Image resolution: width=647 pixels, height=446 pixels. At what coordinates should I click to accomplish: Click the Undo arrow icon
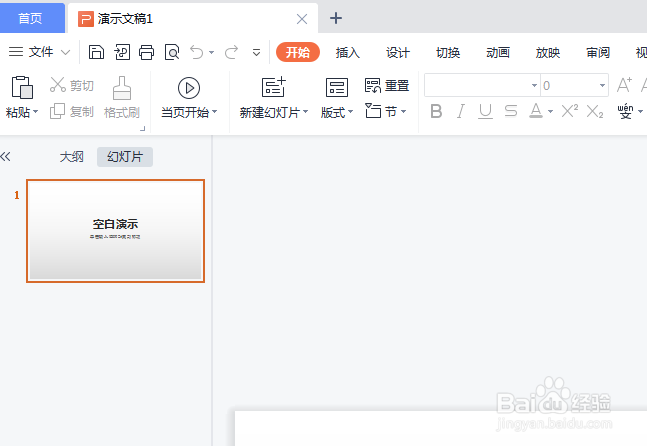pyautogui.click(x=197, y=52)
